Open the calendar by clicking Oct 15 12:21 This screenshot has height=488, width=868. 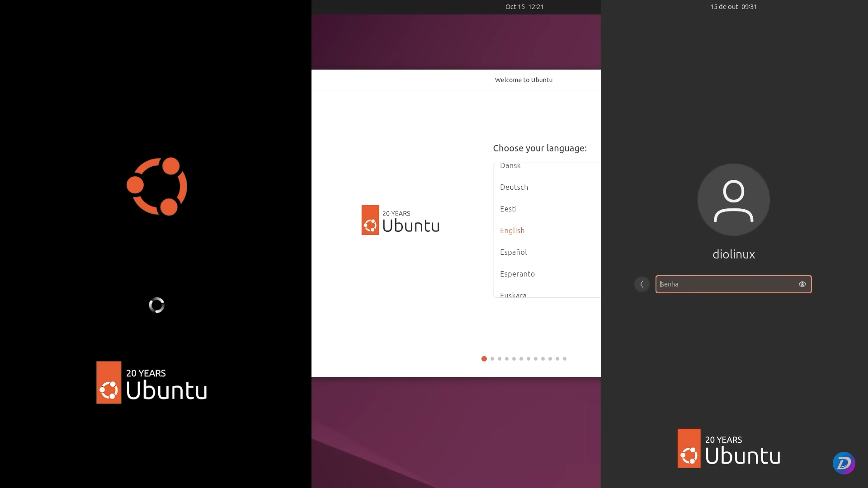coord(524,7)
